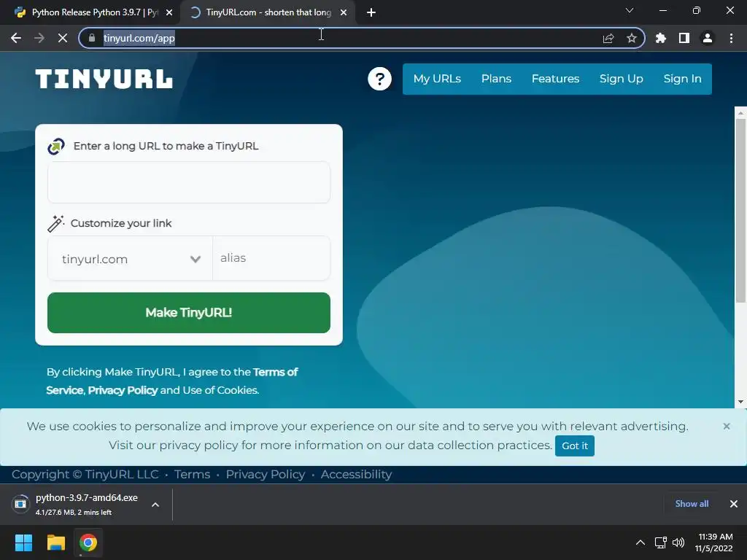Click the page vertical scrollbar thumb
Viewport: 747px width, 560px height.
point(740,210)
